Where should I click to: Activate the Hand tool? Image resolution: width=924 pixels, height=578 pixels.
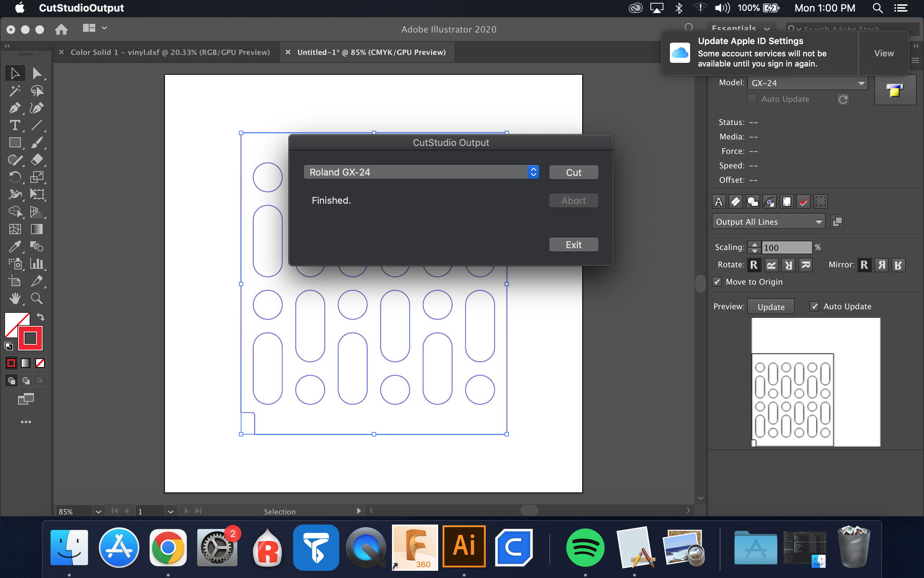tap(15, 298)
